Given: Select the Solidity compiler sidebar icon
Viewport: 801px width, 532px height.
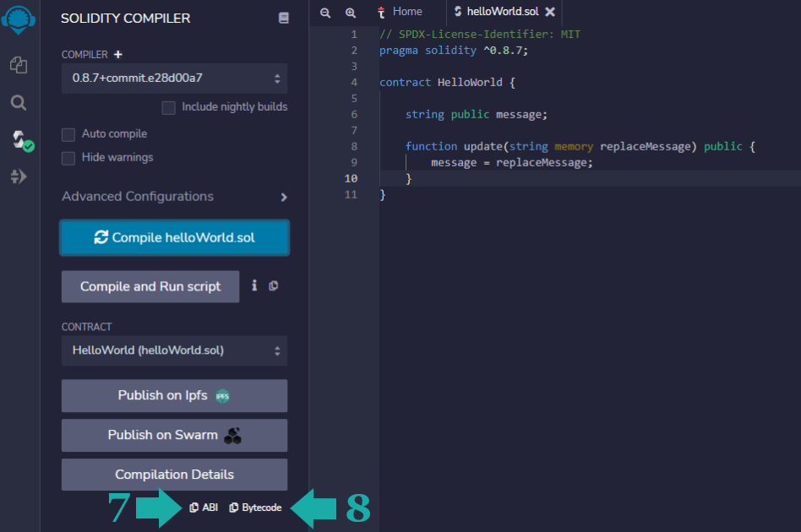Looking at the screenshot, I should coord(19,139).
